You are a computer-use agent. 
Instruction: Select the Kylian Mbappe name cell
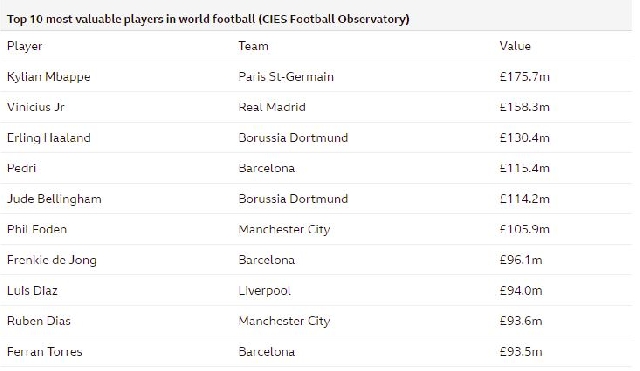click(49, 77)
